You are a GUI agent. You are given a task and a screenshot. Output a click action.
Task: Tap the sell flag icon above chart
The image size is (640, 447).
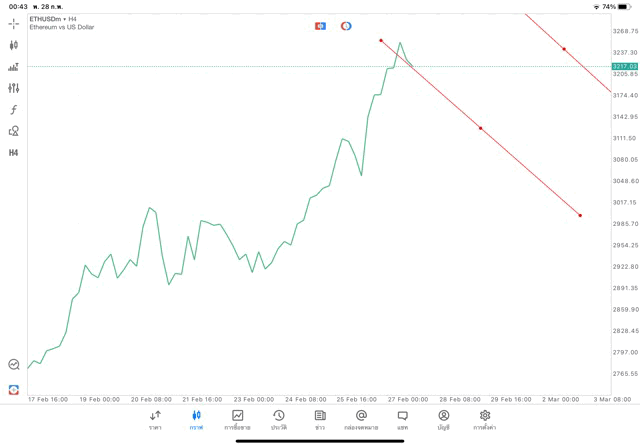(x=320, y=26)
